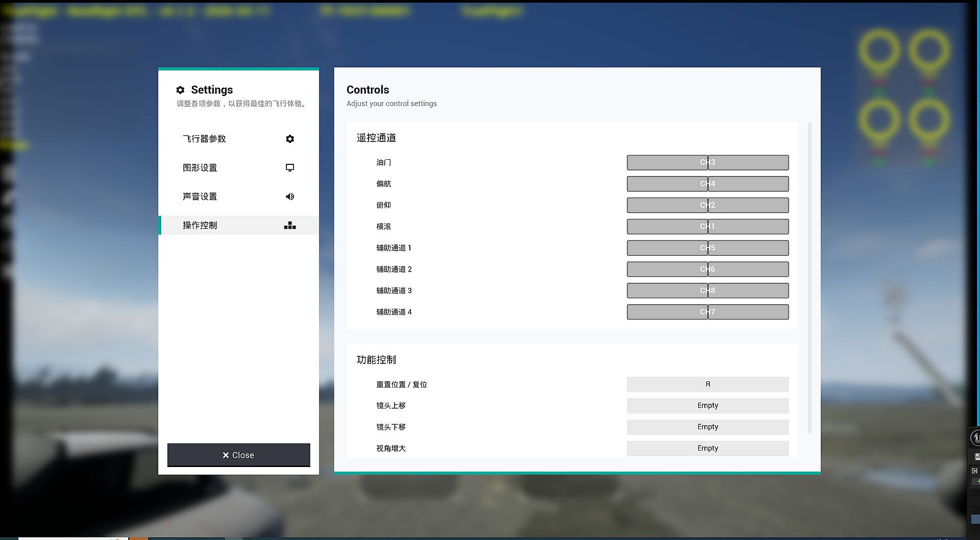Click the 遥控通道 section heading
Screen dimensions: 980x540
click(376, 138)
